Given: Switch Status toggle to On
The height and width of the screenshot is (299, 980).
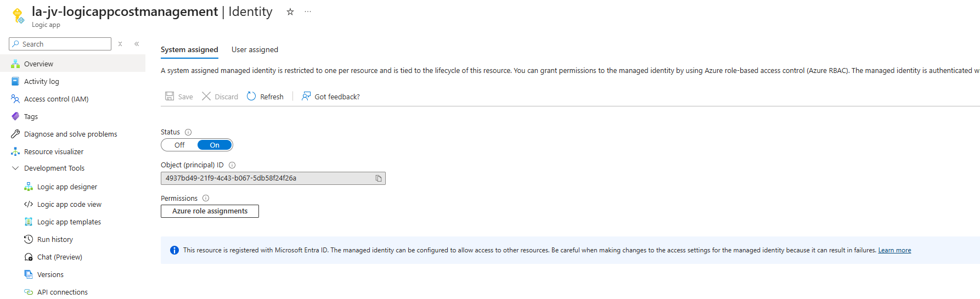Looking at the screenshot, I should pyautogui.click(x=215, y=145).
